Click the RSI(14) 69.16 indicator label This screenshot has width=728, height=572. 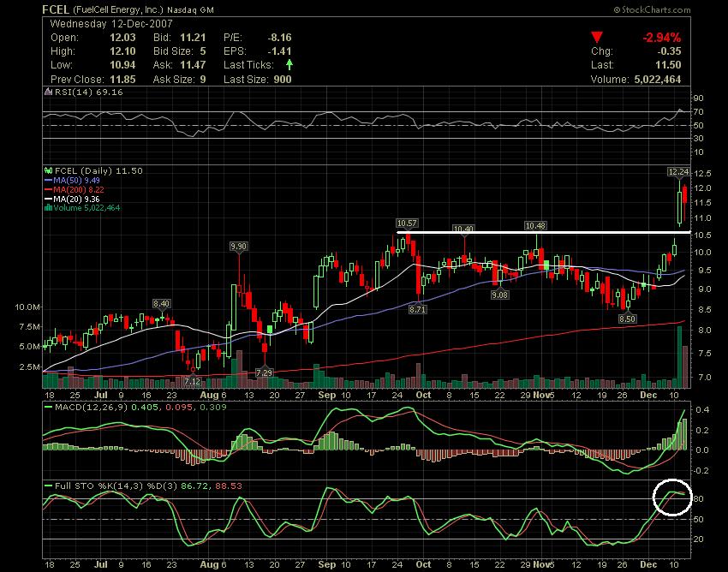(x=89, y=92)
